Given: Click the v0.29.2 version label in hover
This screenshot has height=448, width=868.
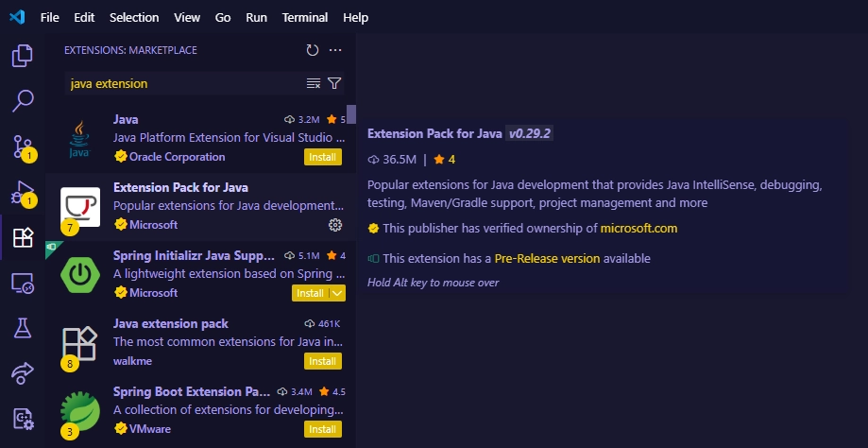Looking at the screenshot, I should (x=529, y=133).
